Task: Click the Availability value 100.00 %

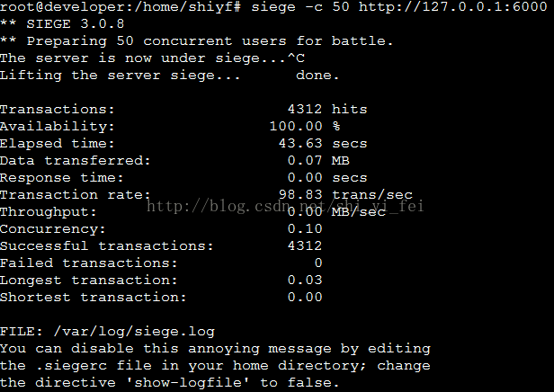Action: click(305, 126)
